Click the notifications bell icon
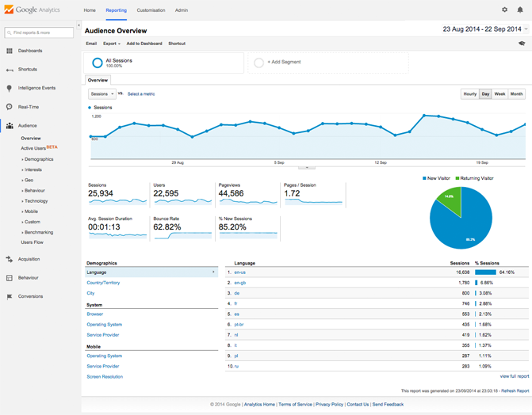532x415 pixels. [x=521, y=10]
